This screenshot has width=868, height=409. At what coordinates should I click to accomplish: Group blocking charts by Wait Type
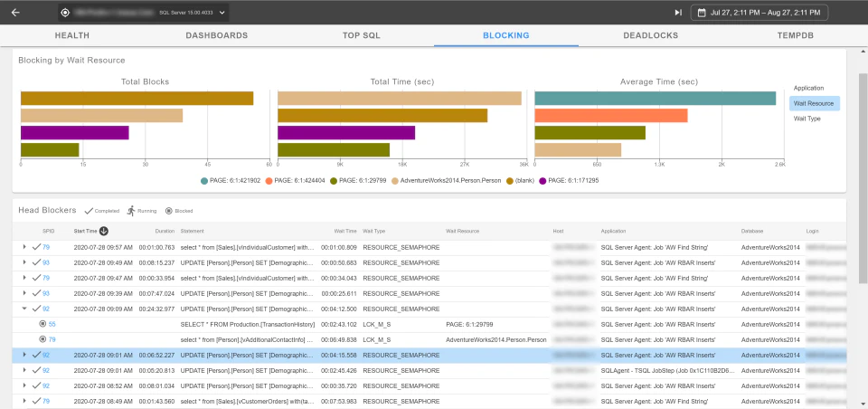(807, 119)
